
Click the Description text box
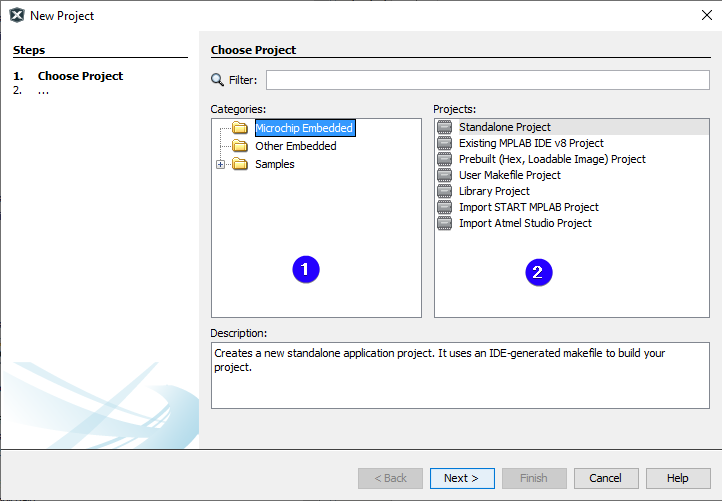coord(460,375)
